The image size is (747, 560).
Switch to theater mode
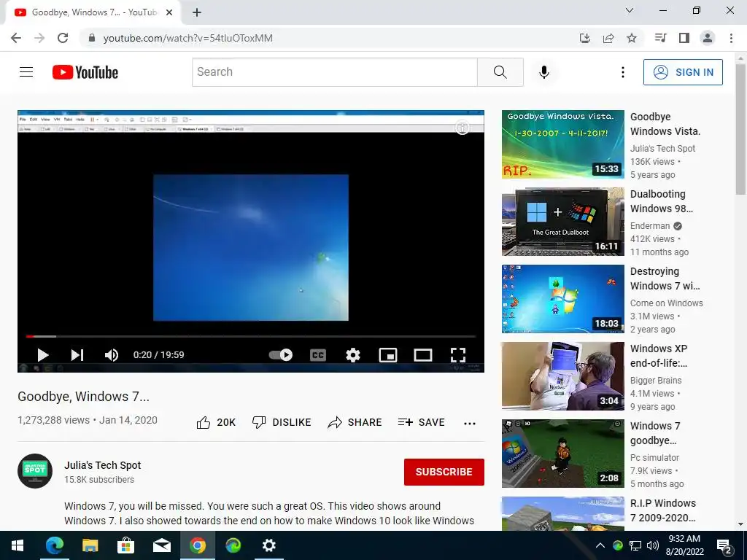(423, 355)
